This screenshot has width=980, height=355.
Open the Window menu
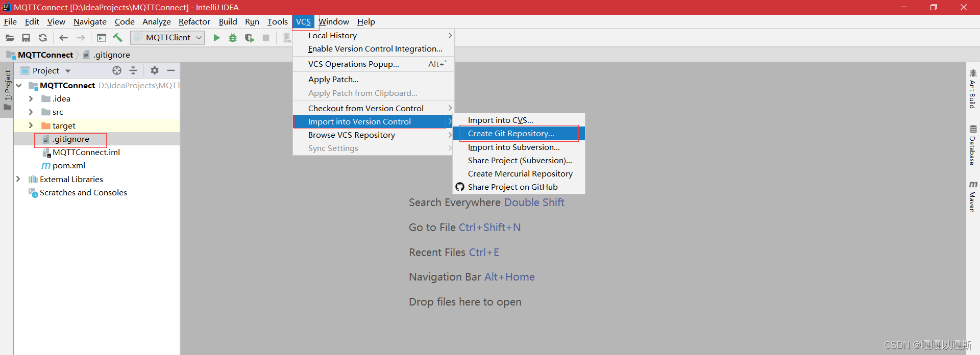tap(334, 21)
